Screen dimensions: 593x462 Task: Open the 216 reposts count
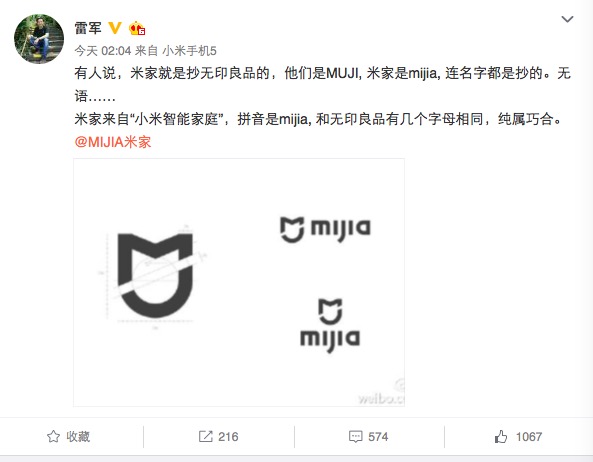(228, 437)
